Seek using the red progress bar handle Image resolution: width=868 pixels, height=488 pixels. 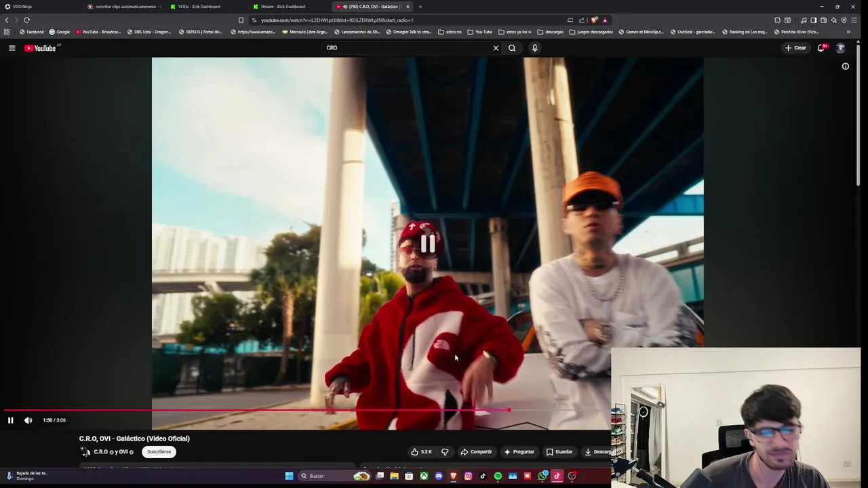click(x=509, y=410)
